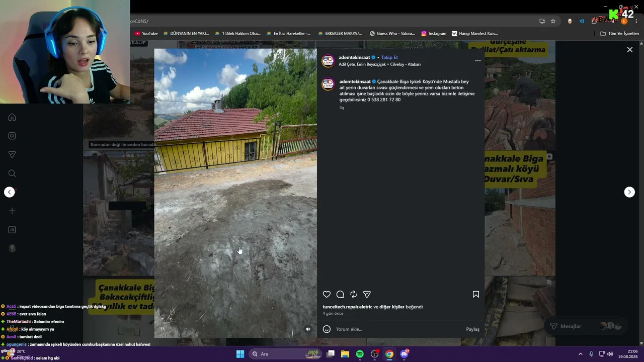This screenshot has height=362, width=644.
Task: Expand the Tüm Yer İşaretleri bookmarks folder
Action: [619, 34]
